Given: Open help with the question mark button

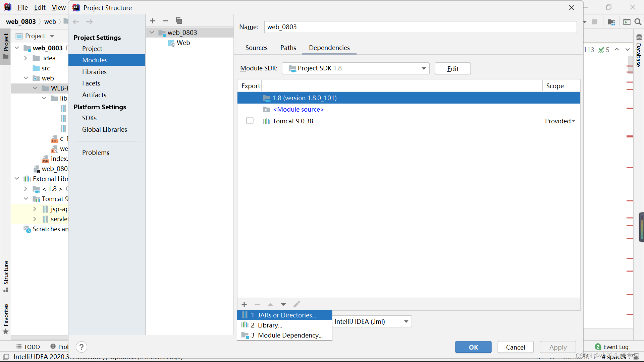Looking at the screenshot, I should [82, 347].
